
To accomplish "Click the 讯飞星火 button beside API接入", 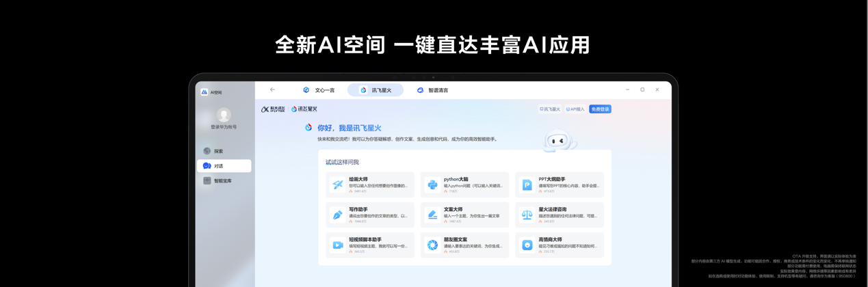I will coord(549,109).
